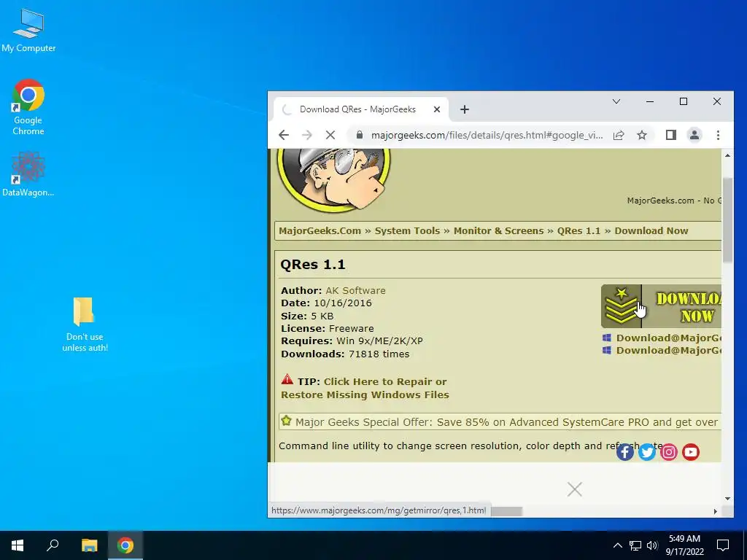Open the MajorGeeks.Com breadcrumb link

click(x=320, y=231)
